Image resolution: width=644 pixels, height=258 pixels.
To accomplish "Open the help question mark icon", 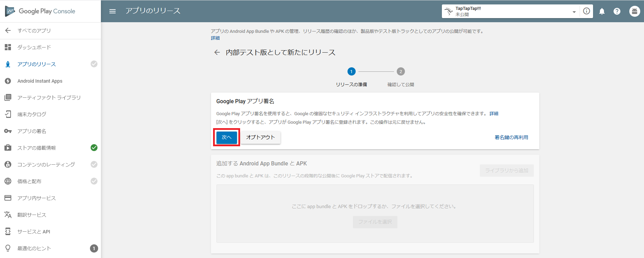I will tap(617, 11).
